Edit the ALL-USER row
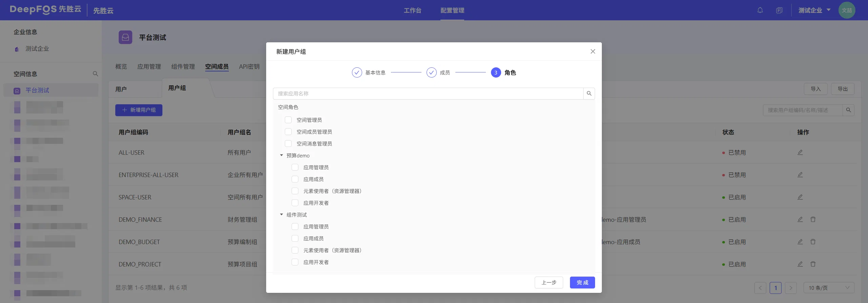The image size is (868, 303). [x=800, y=152]
